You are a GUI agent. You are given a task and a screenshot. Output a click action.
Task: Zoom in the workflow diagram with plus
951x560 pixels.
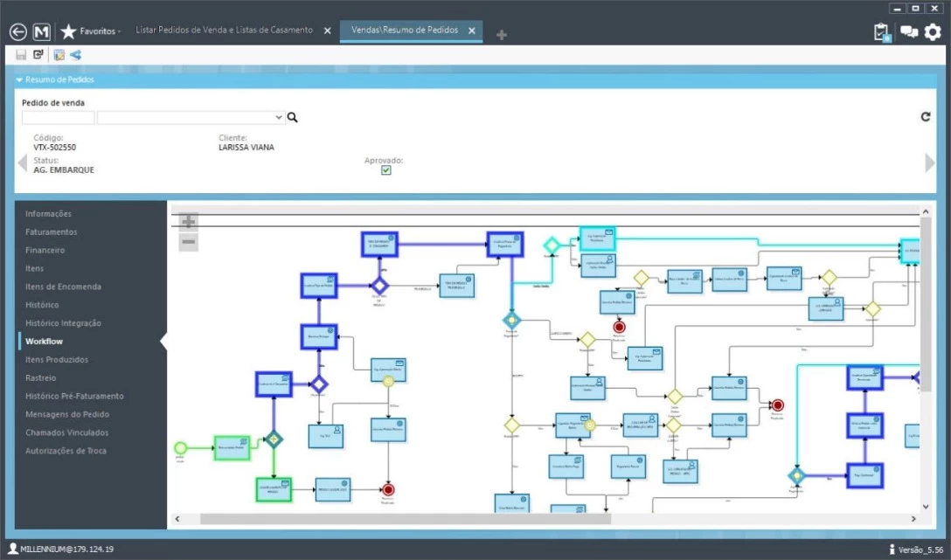click(x=188, y=222)
